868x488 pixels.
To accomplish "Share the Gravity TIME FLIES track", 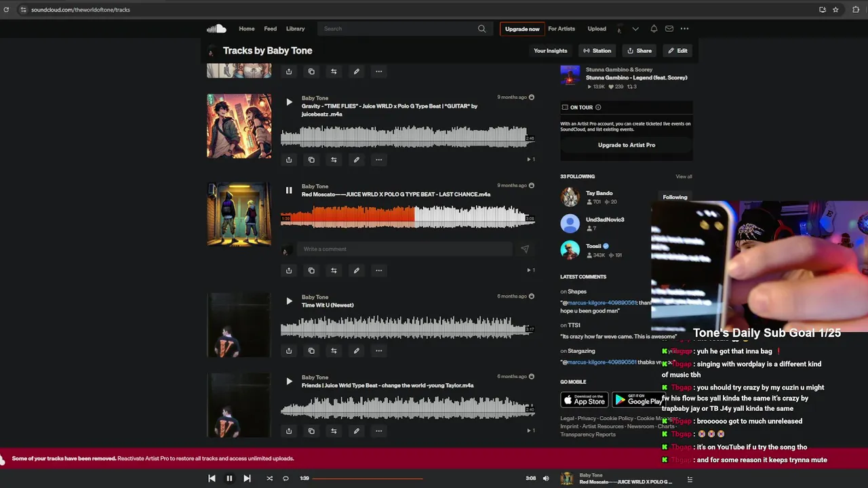I will tap(289, 160).
